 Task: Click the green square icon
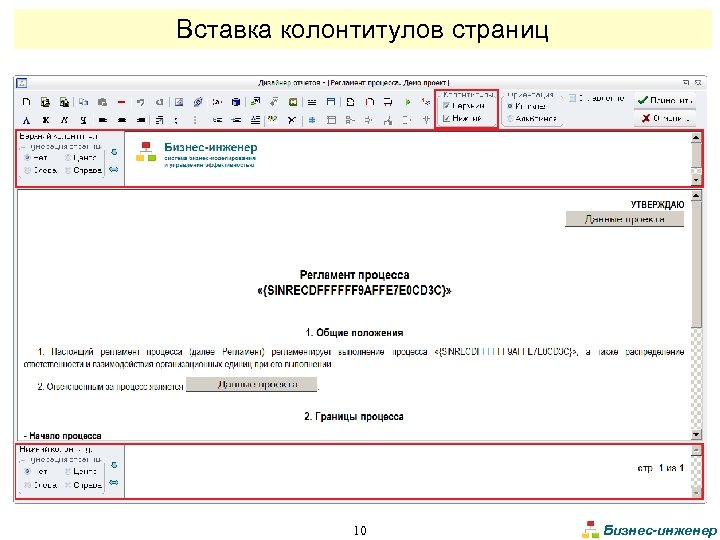pos(292,102)
